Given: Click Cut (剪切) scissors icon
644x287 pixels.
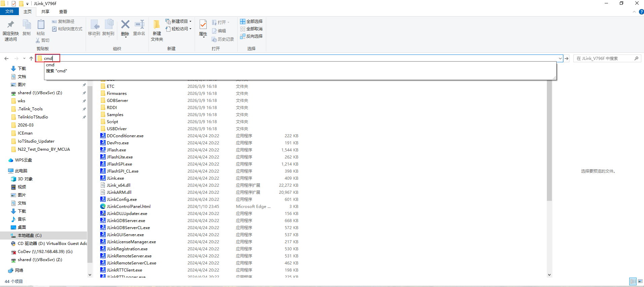Looking at the screenshot, I should pyautogui.click(x=38, y=40).
